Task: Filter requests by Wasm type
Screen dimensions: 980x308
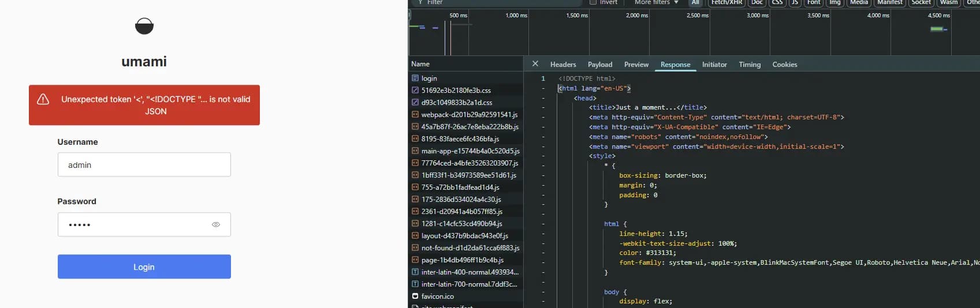Action: click(949, 2)
